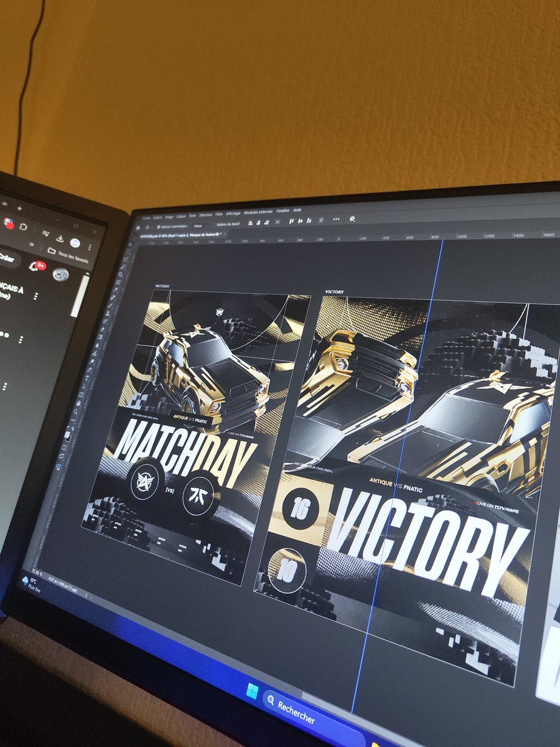The height and width of the screenshot is (747, 560).
Task: Open the 'Image' menu in Photoshop
Action: coord(169,217)
